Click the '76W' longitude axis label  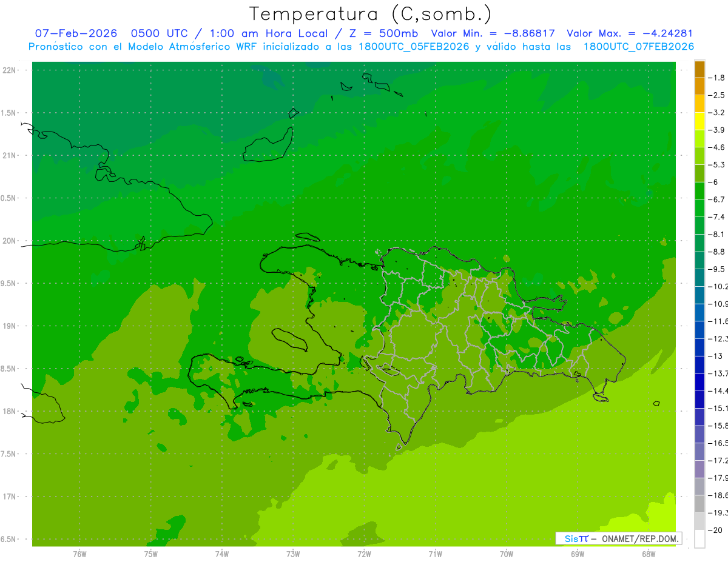coord(79,554)
